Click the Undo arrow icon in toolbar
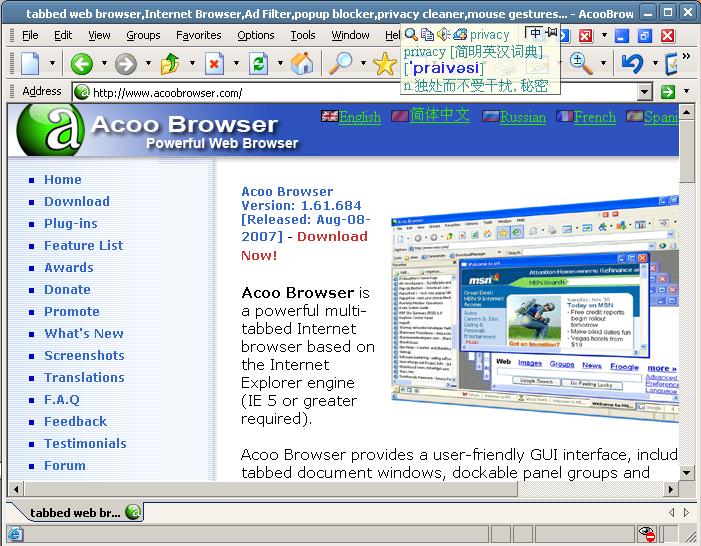Viewport: 701px width, 546px height. (632, 64)
